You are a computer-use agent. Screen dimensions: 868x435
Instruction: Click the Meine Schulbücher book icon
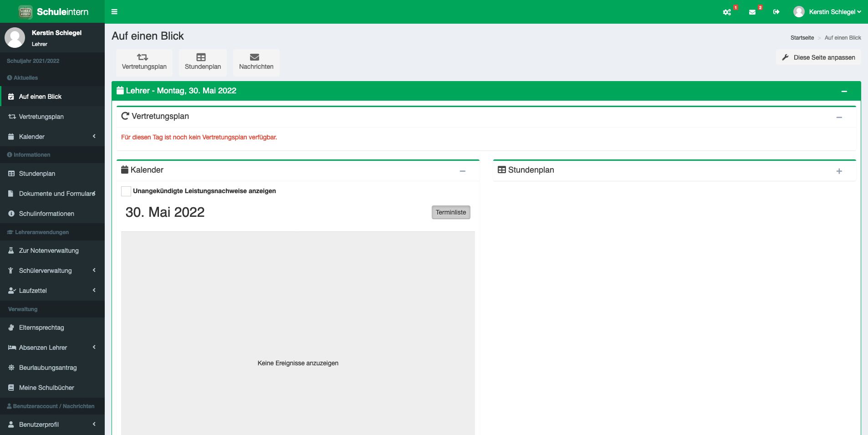coord(11,388)
